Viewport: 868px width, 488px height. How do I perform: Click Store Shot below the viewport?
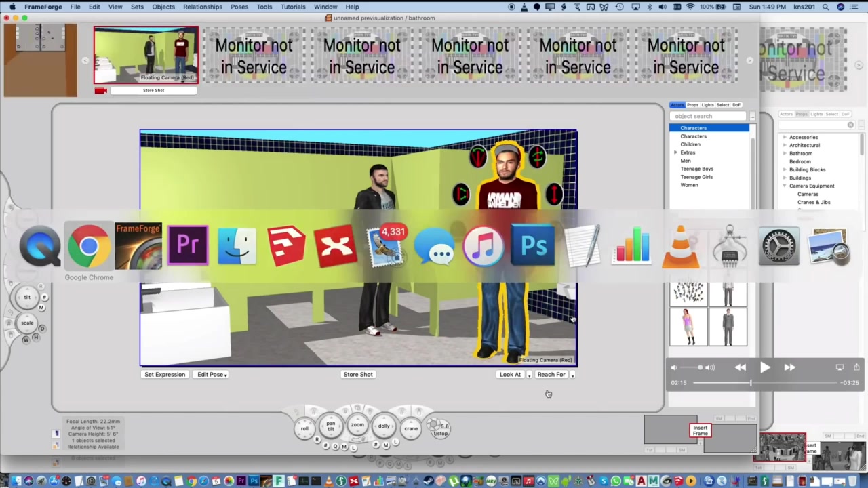[358, 374]
